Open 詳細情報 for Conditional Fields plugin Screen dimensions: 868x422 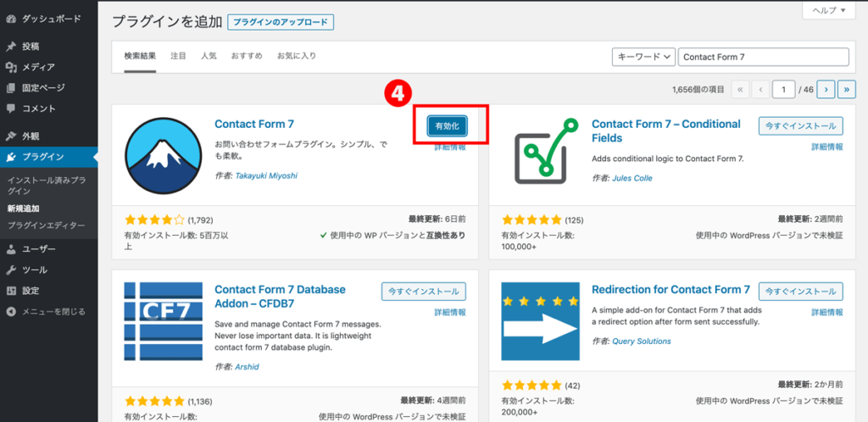coord(827,147)
